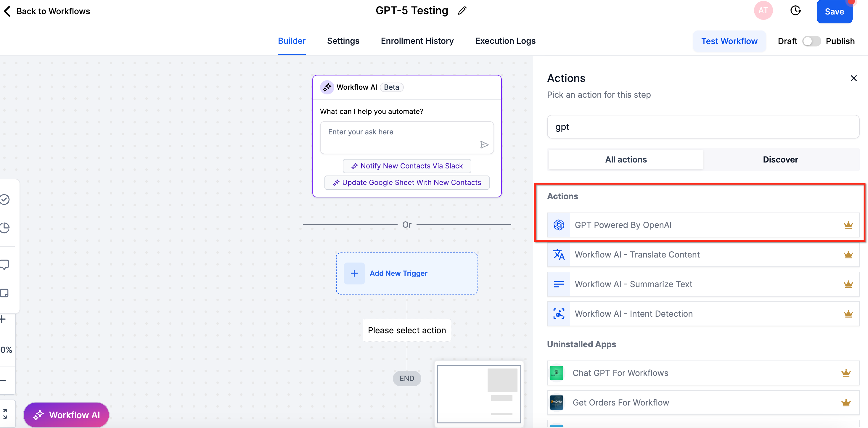This screenshot has width=868, height=428.
Task: Click the Translate Content icon
Action: click(x=559, y=255)
